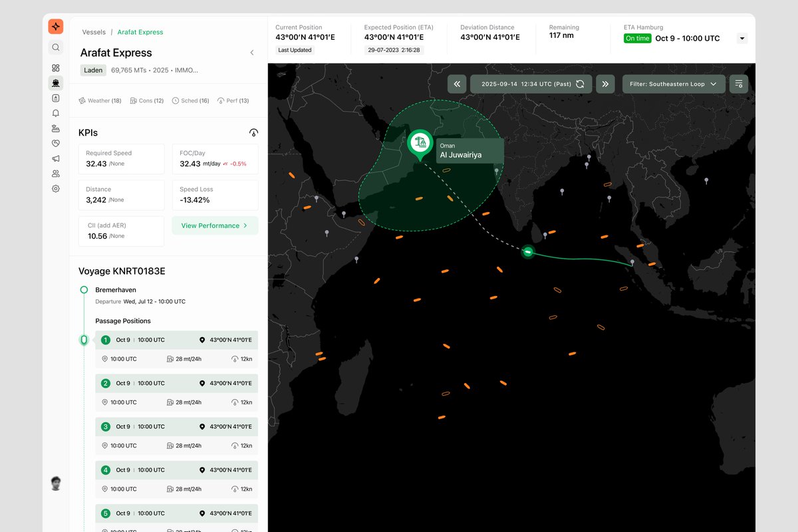The height and width of the screenshot is (532, 798).
Task: Click the Speed Loss -13.42% card
Action: [215, 196]
